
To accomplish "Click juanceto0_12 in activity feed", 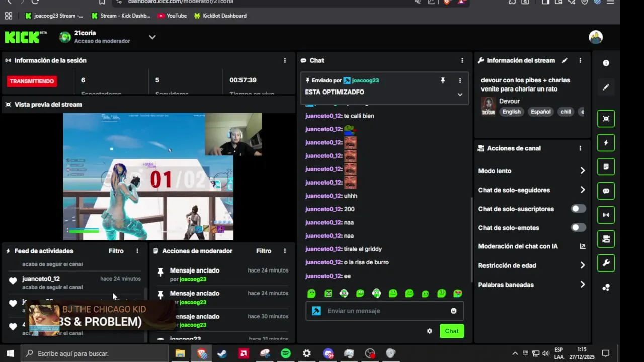I will pos(41,279).
